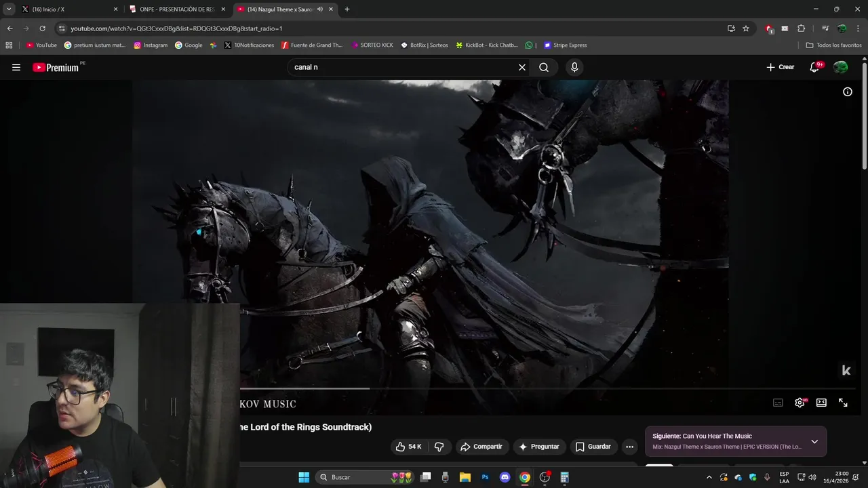Open the YouTube account avatar menu
The height and width of the screenshot is (488, 868).
coord(841,67)
